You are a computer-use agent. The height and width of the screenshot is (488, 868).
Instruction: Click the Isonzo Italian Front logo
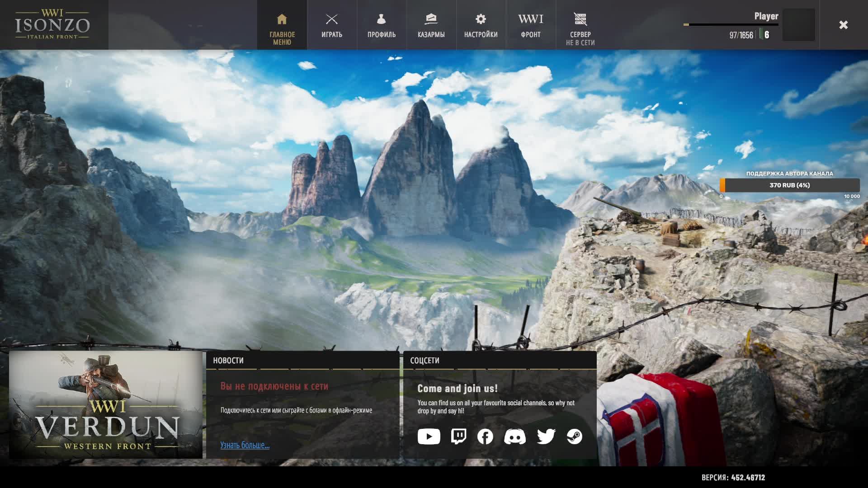52,24
